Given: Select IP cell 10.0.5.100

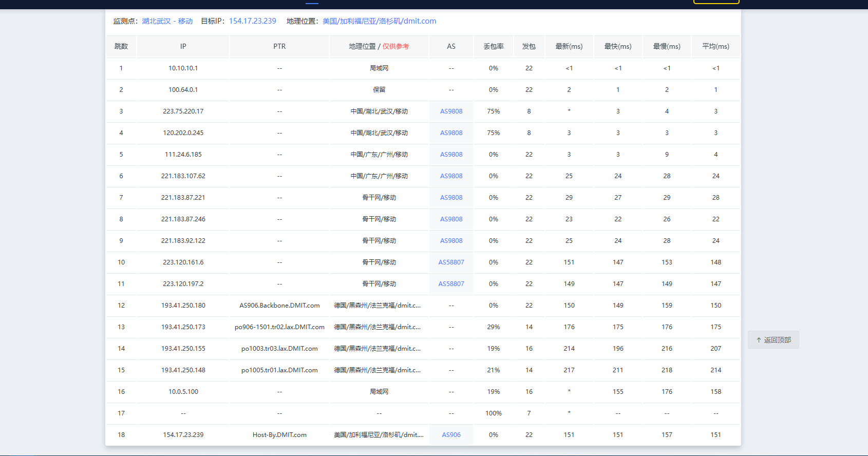Looking at the screenshot, I should 183,392.
